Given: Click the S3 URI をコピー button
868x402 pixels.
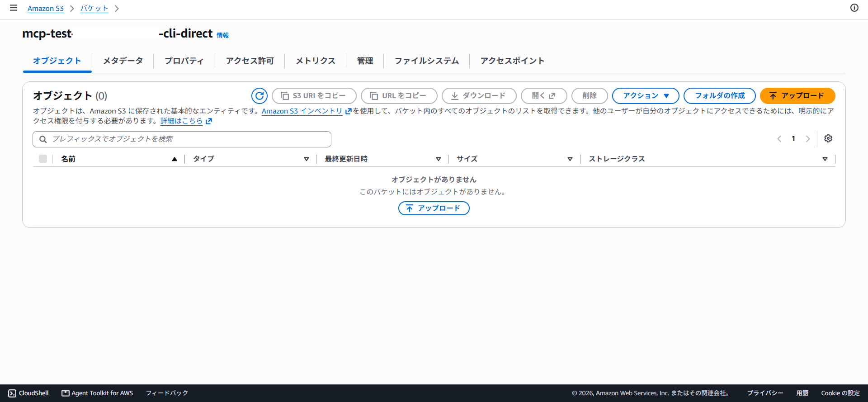Looking at the screenshot, I should pyautogui.click(x=314, y=96).
